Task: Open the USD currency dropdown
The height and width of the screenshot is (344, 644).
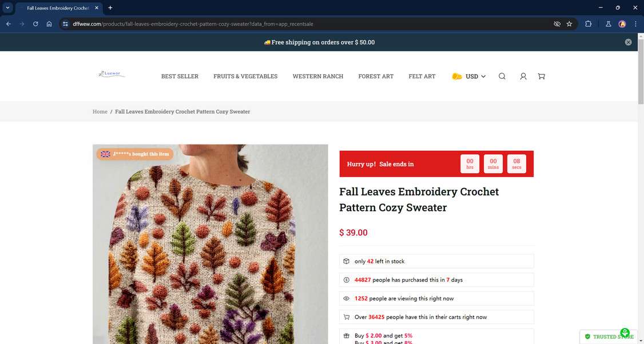Action: pyautogui.click(x=471, y=76)
